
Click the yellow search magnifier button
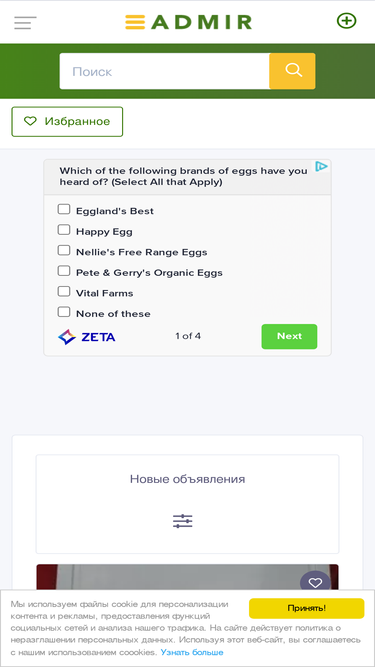pos(293,71)
